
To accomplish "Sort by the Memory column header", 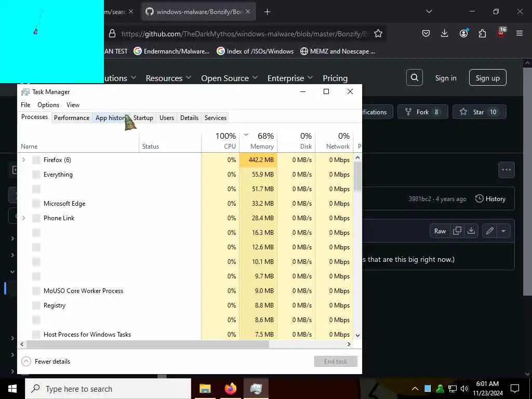I will coord(259,141).
